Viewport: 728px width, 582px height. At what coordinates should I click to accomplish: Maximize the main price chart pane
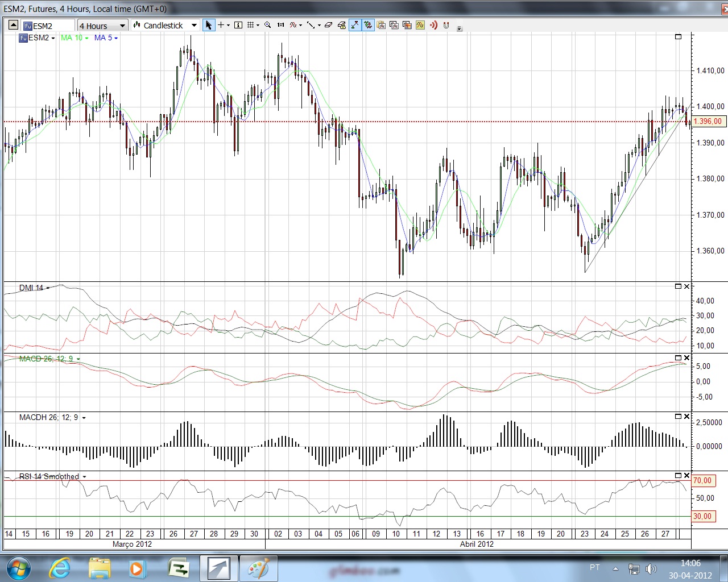point(678,36)
